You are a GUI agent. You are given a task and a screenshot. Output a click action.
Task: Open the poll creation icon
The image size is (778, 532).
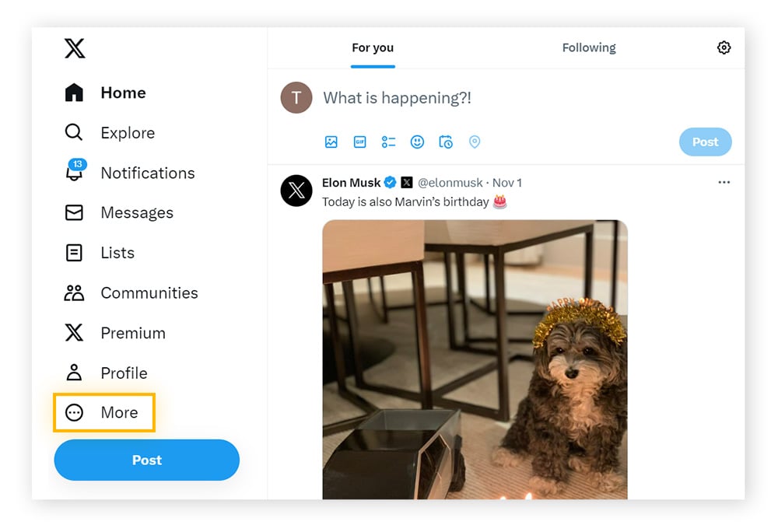click(388, 142)
